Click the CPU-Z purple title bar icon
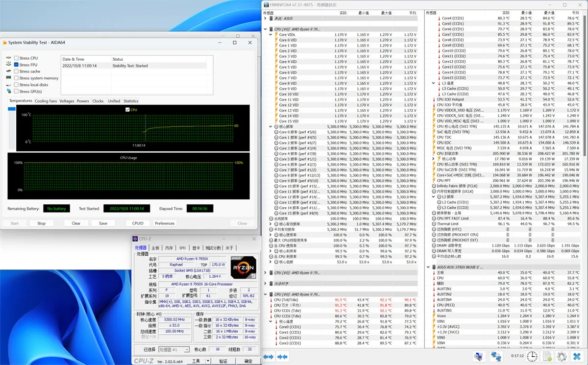Image resolution: width=588 pixels, height=365 pixels. pyautogui.click(x=135, y=239)
